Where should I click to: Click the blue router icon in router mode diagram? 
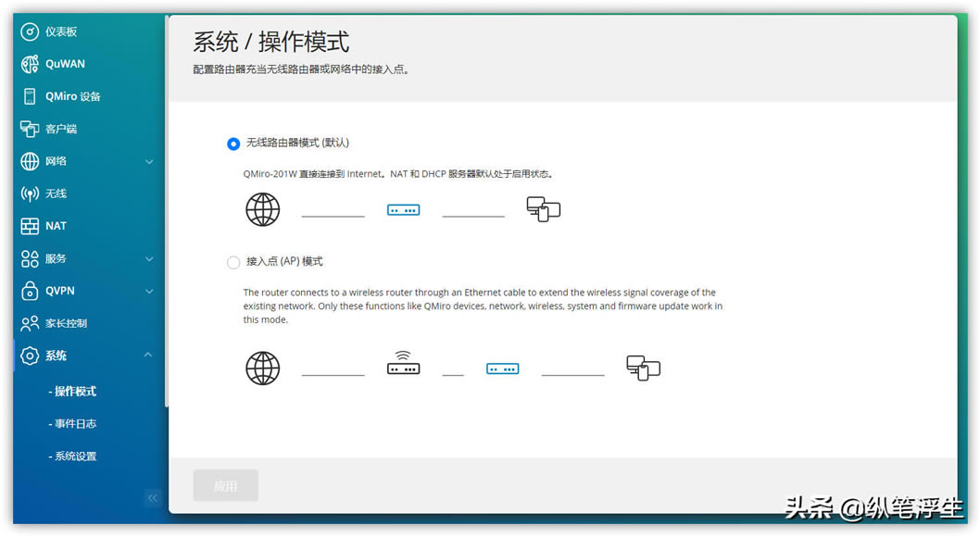(x=403, y=210)
